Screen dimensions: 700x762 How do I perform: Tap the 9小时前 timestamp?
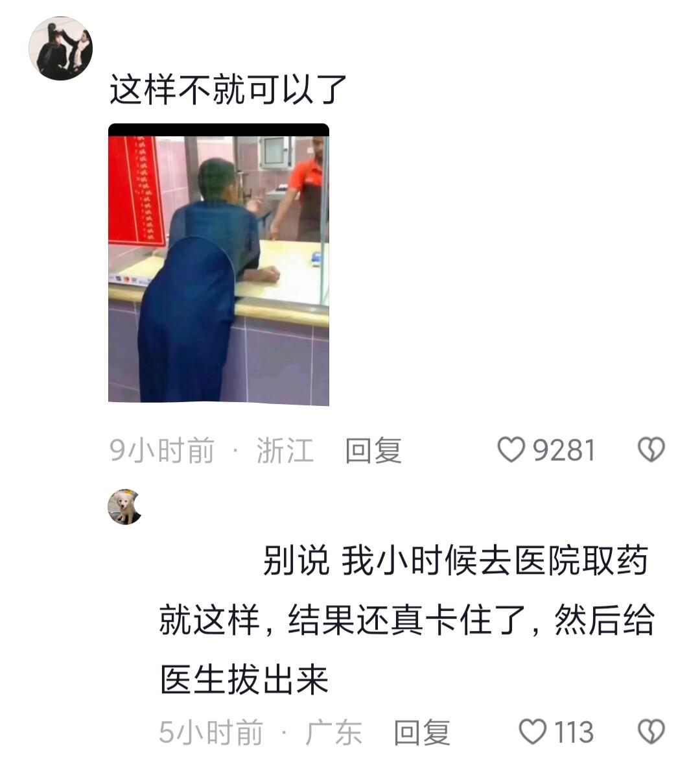click(x=162, y=450)
